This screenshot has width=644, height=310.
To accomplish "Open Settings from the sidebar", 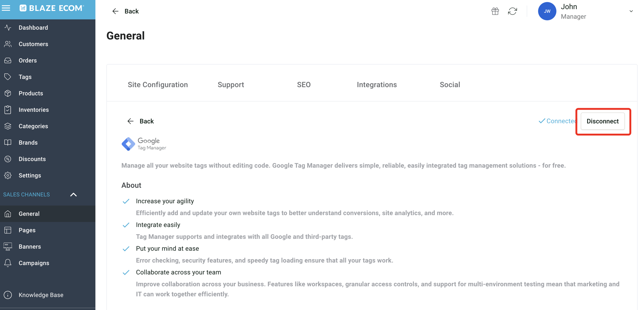I will point(30,175).
